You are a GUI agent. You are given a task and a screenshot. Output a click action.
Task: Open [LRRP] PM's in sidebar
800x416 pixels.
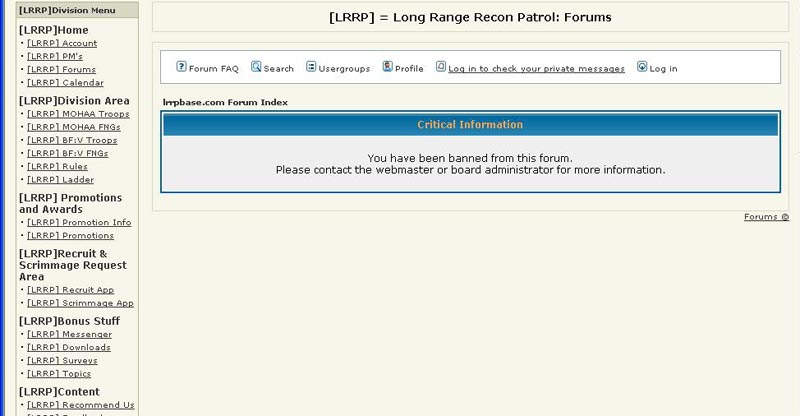pos(55,56)
